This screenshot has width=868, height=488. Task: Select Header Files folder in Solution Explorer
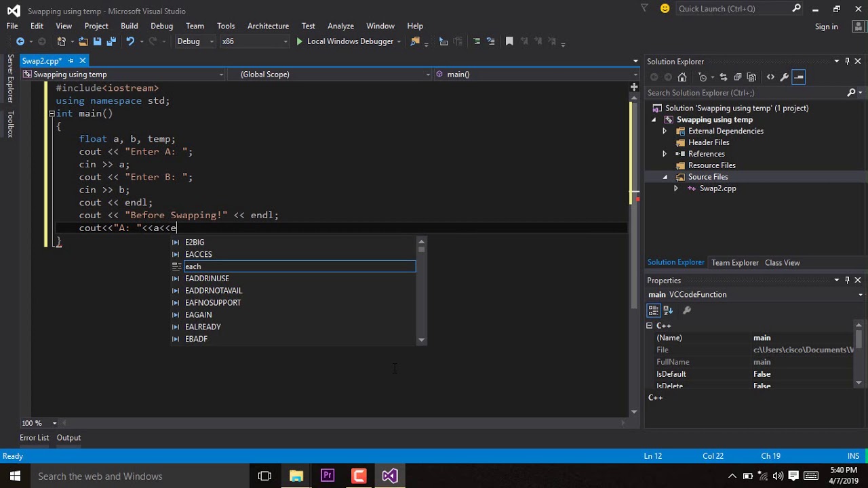709,143
